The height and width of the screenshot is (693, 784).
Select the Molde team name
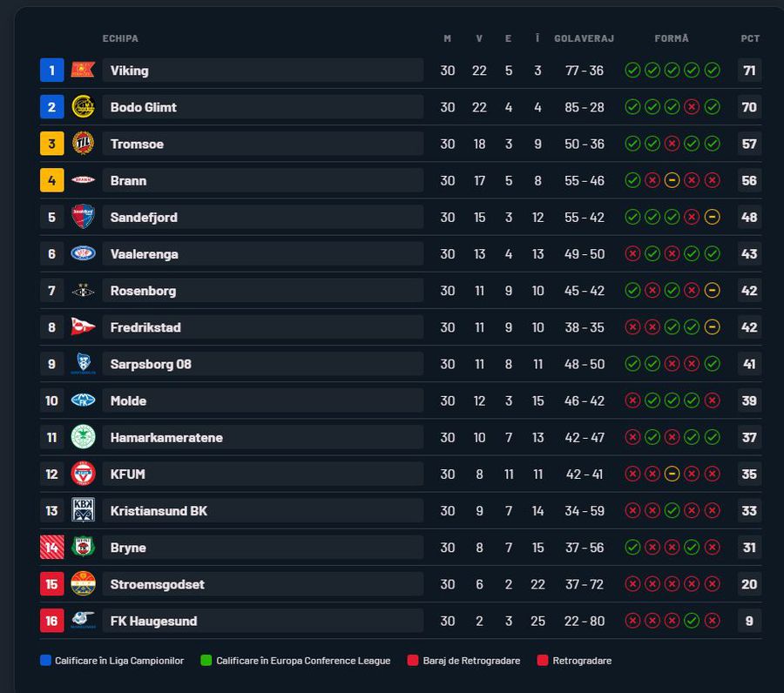[128, 400]
